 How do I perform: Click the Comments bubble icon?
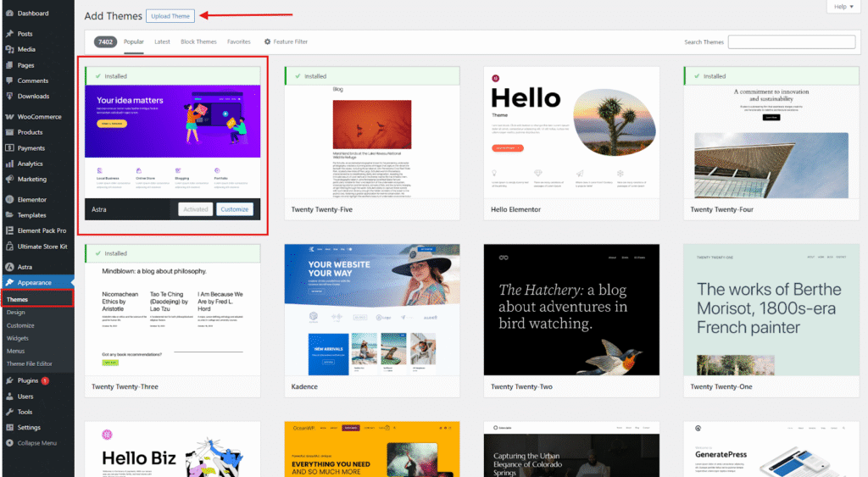click(x=9, y=80)
